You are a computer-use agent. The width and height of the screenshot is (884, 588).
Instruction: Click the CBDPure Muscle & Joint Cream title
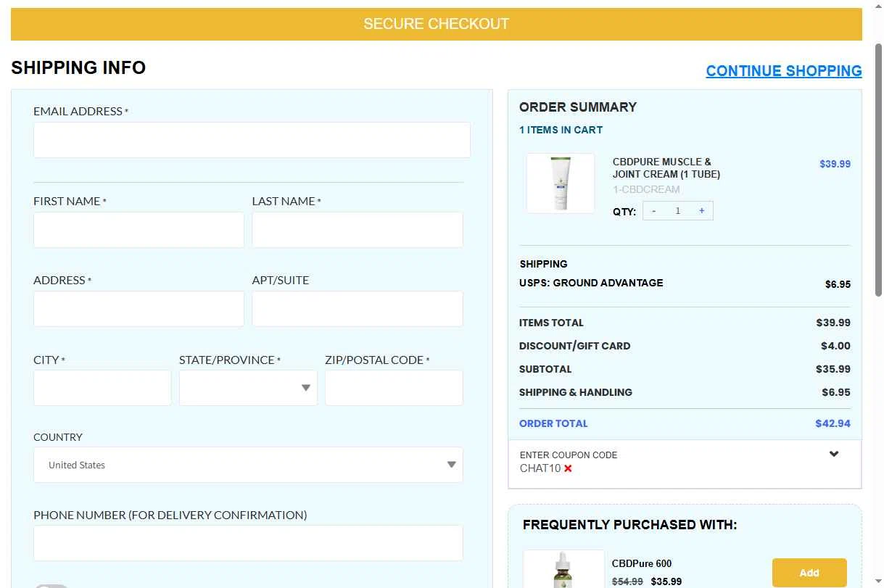point(666,168)
